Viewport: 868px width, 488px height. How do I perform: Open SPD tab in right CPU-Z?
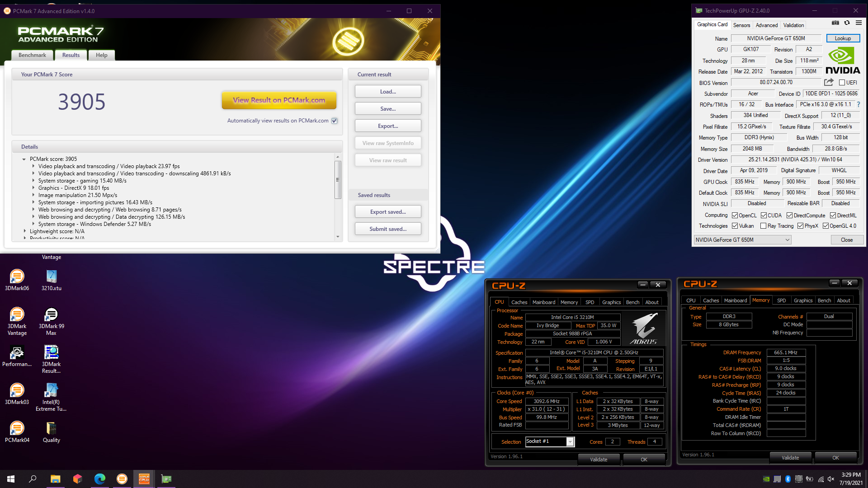(782, 300)
